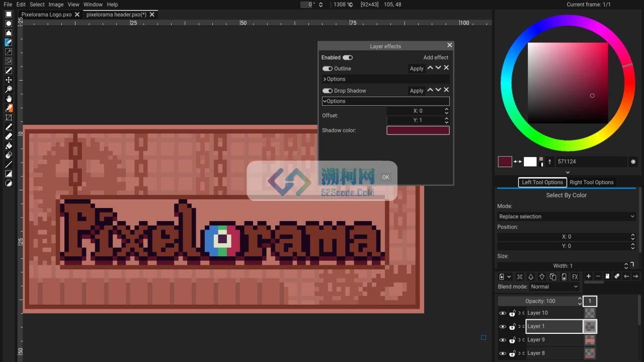Open frame tag properties icon

tap(617, 276)
